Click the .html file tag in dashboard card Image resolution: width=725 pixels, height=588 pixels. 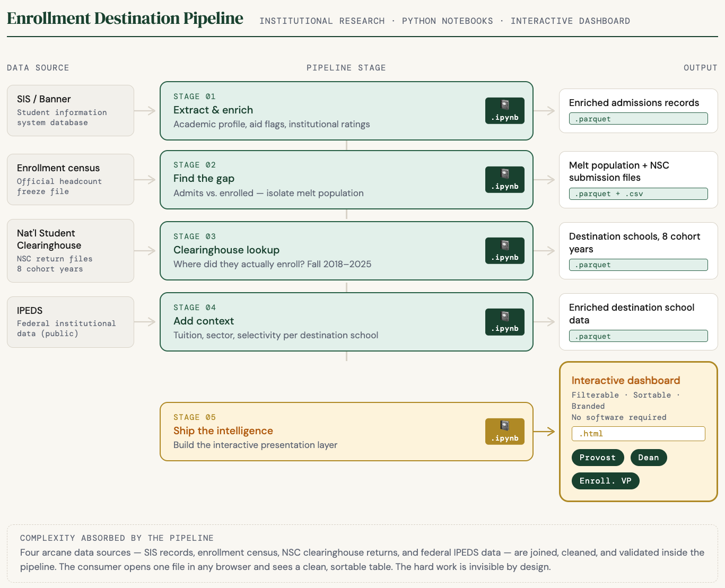tap(639, 434)
